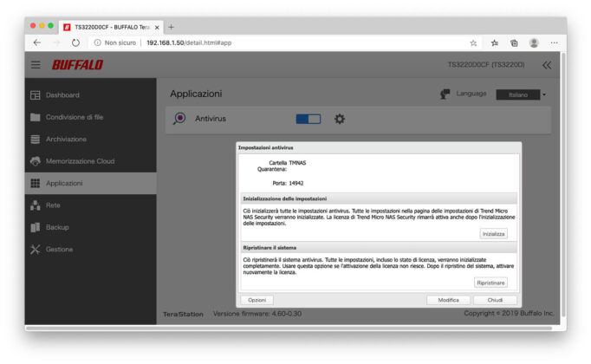Click the Cartella Quarantena value TMNAS
This screenshot has width=591, height=364.
click(297, 163)
